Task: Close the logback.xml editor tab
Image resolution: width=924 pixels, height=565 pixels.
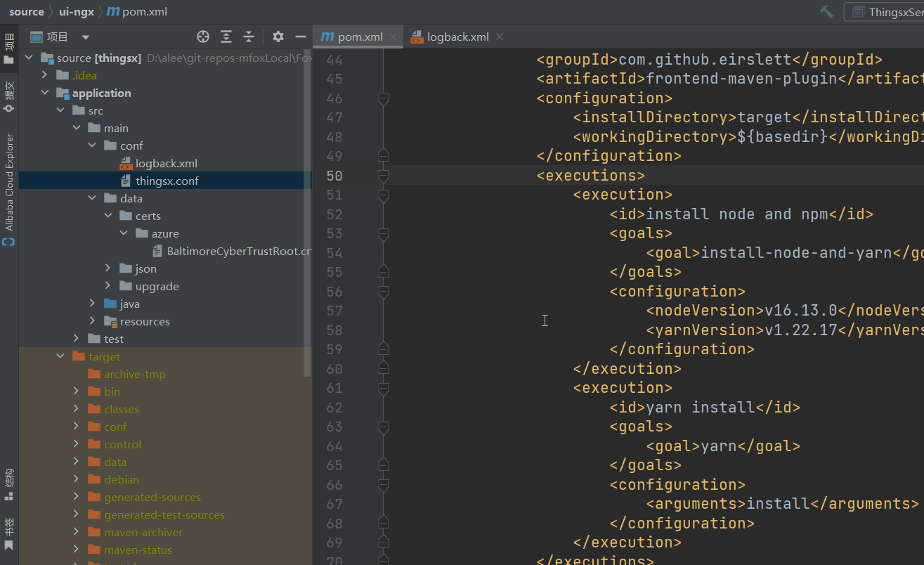Action: pyautogui.click(x=499, y=37)
